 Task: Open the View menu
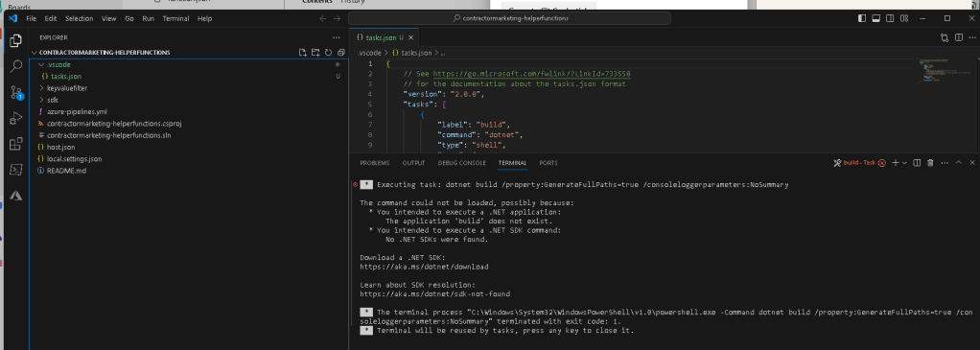109,19
